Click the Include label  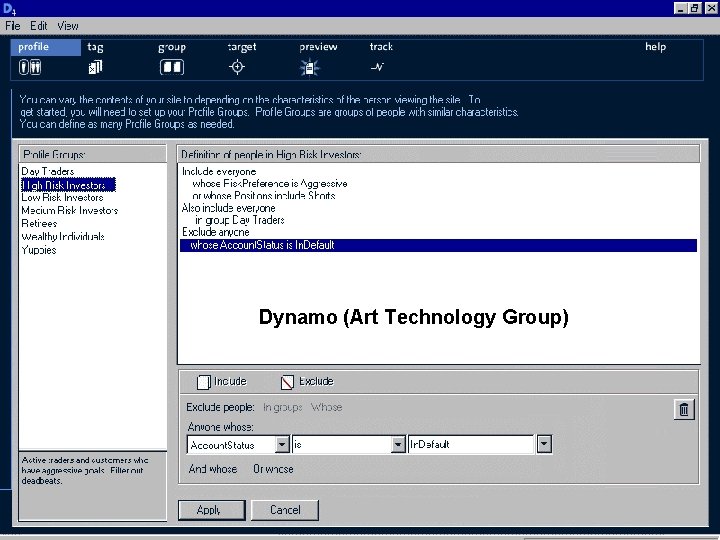(230, 382)
